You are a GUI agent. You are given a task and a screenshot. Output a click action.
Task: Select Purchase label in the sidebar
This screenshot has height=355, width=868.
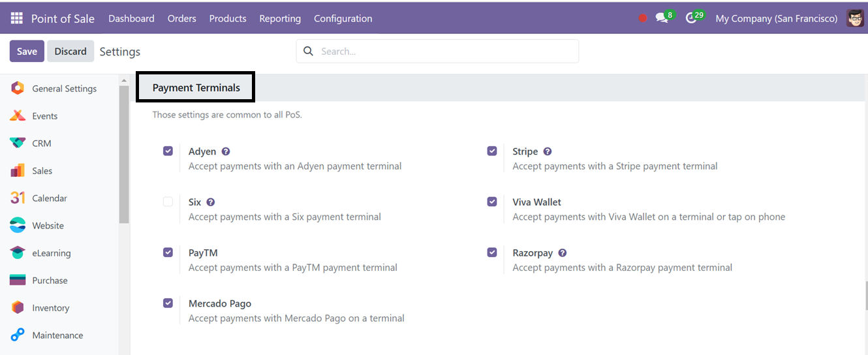(x=50, y=281)
